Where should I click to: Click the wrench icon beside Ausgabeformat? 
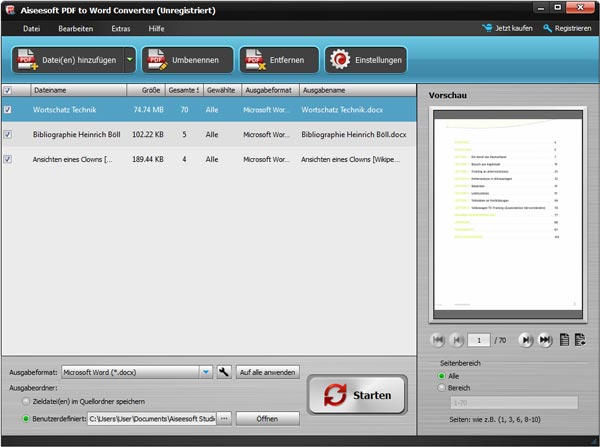[223, 372]
